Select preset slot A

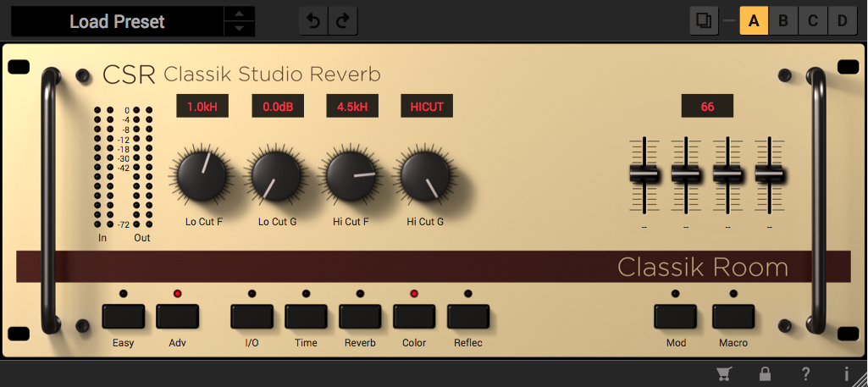[754, 21]
